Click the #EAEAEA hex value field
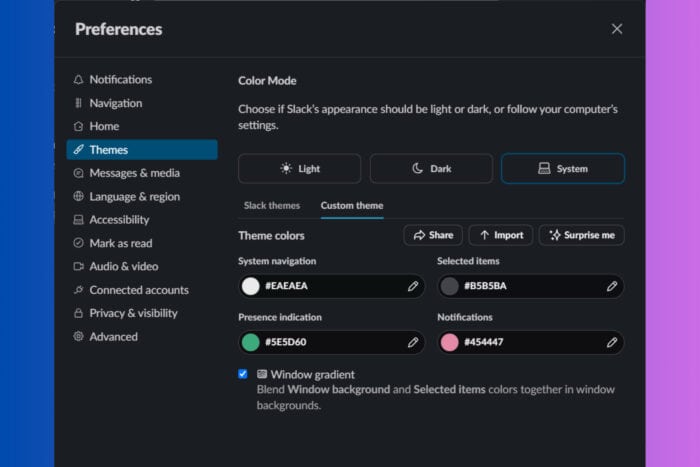 tap(332, 286)
